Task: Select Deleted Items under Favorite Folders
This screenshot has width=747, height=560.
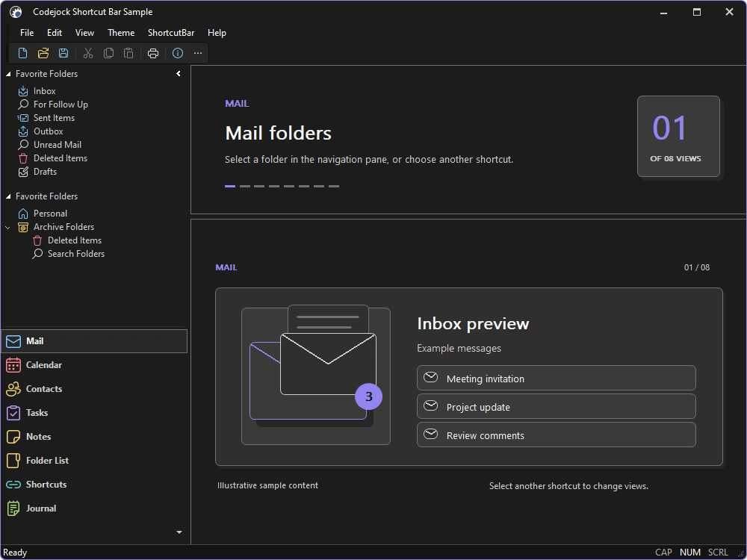Action: click(60, 158)
